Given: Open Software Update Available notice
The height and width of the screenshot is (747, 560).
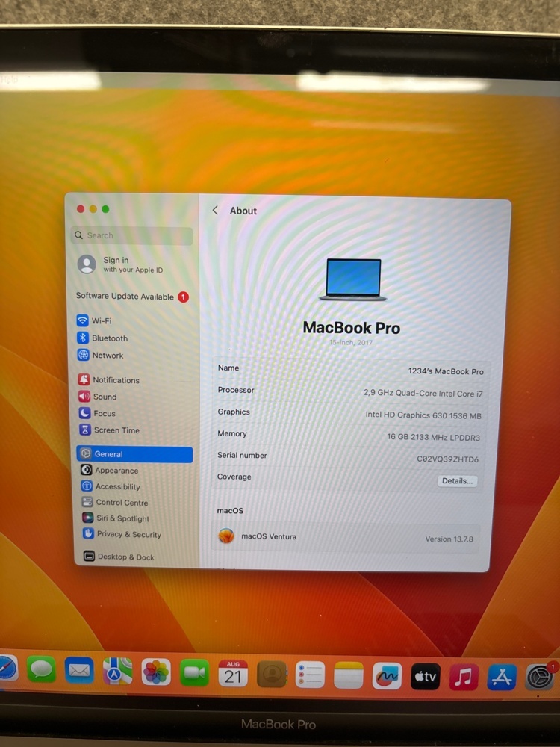Looking at the screenshot, I should coord(132,297).
